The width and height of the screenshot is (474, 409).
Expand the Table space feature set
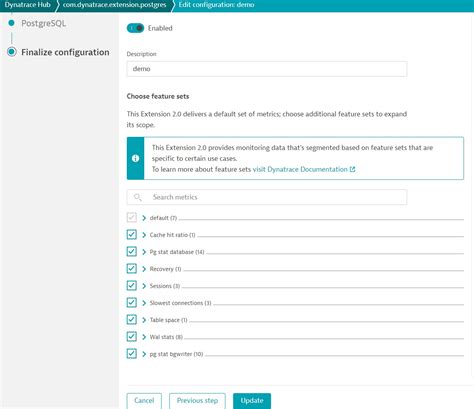click(144, 320)
